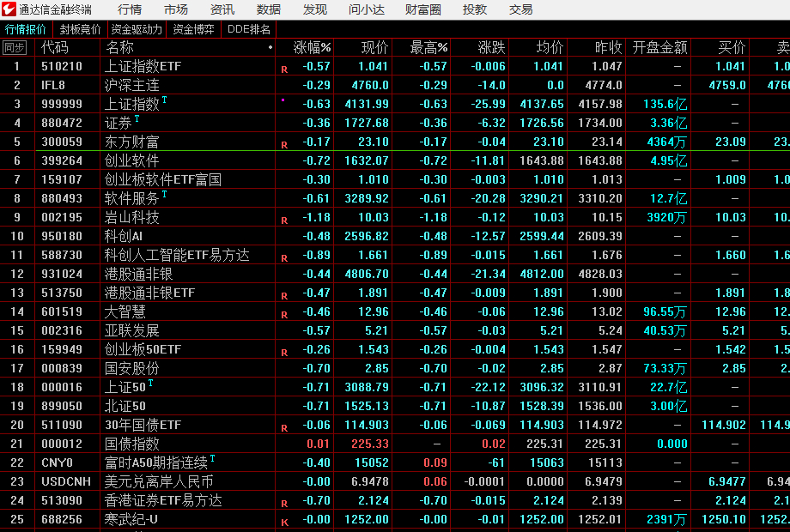This screenshot has height=532, width=790.
Task: Open the 问小达 menu
Action: pos(367,9)
